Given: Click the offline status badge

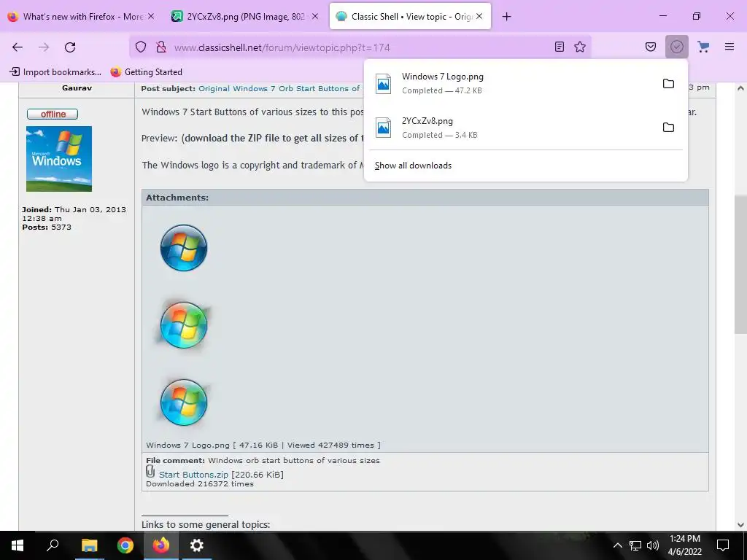Looking at the screenshot, I should pos(53,114).
